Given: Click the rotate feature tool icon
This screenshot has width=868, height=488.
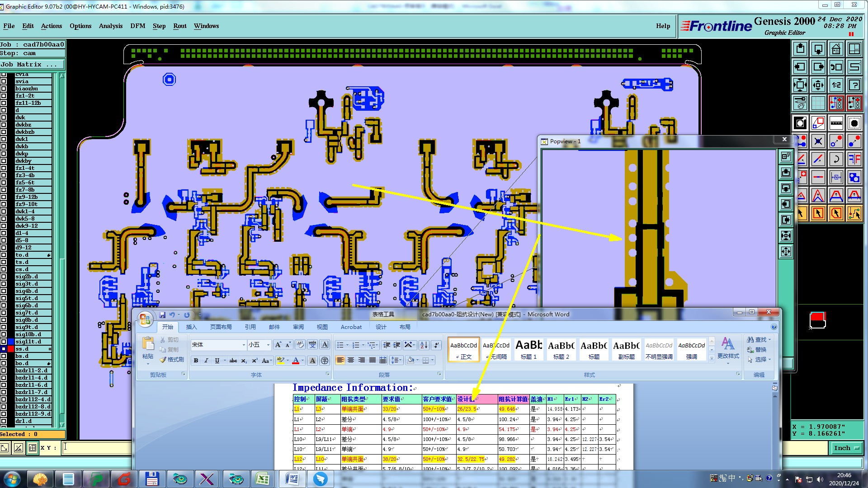Looking at the screenshot, I should point(836,159).
